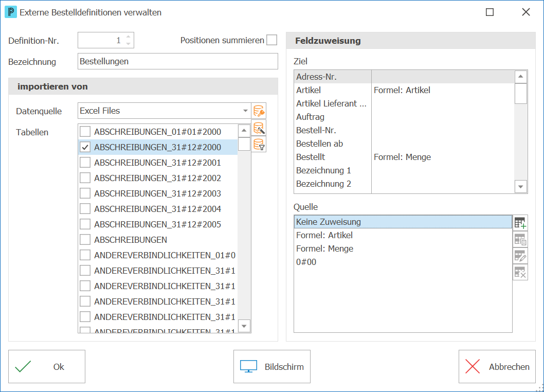Viewport: 544px width, 392px height.
Task: Pick the Bestellen ab row in Ziel
Action: coord(404,144)
